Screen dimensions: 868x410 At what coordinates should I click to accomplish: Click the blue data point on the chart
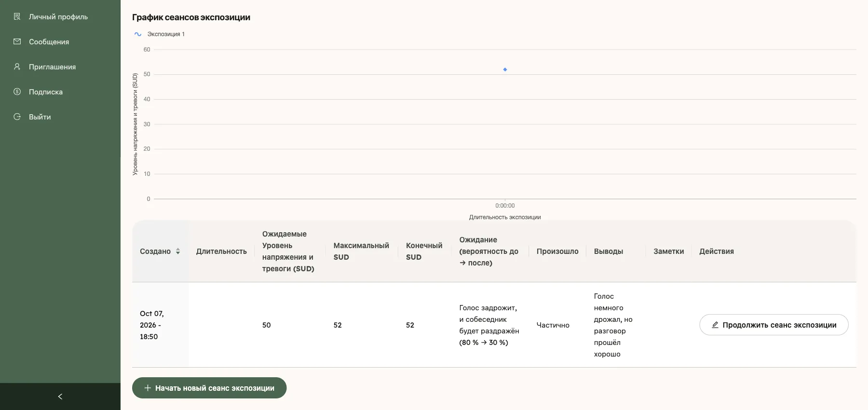[x=505, y=69]
